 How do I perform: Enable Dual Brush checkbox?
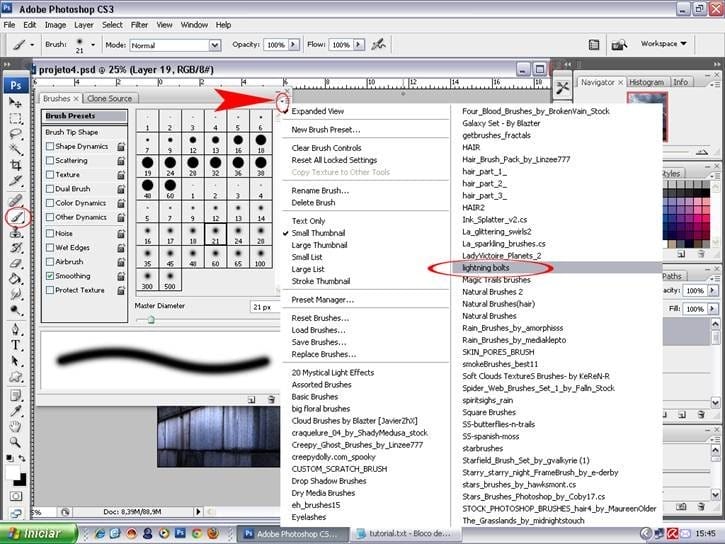point(50,189)
